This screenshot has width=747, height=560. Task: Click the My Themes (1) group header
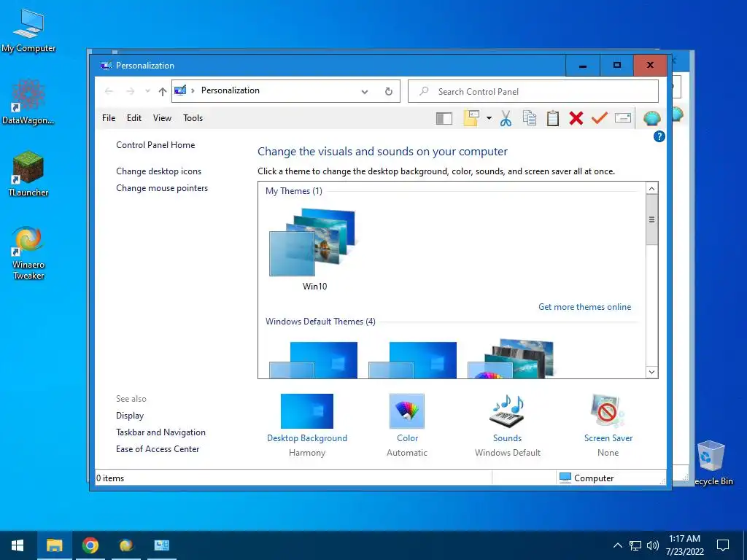coord(294,191)
